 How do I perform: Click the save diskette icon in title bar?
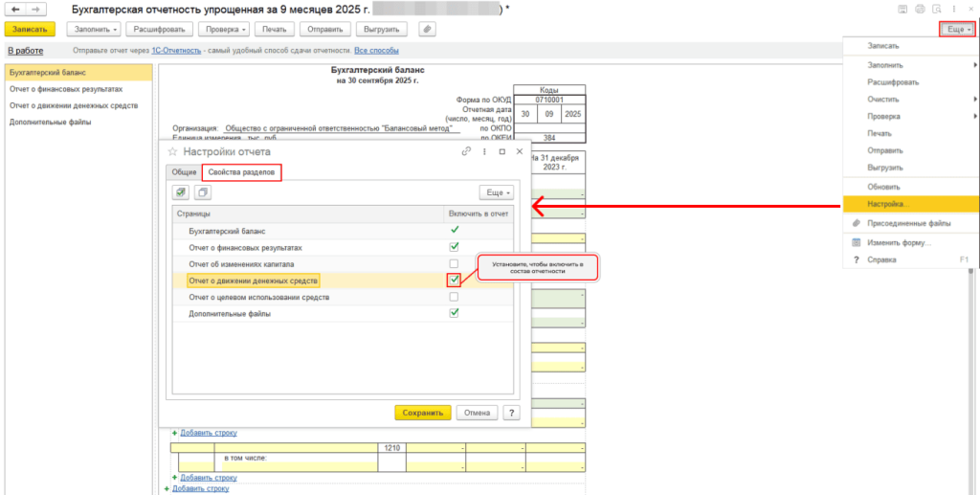tap(902, 9)
